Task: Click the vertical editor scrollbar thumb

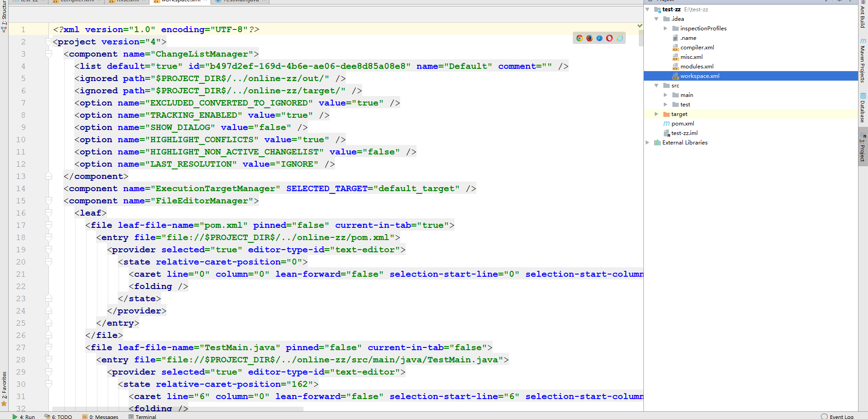Action: (x=641, y=39)
